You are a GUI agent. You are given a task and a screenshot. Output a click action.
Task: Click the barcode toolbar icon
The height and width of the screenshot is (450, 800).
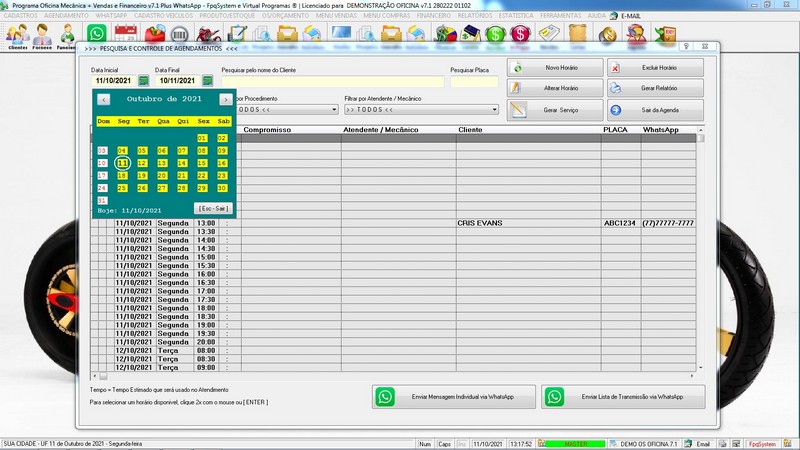coord(179,34)
